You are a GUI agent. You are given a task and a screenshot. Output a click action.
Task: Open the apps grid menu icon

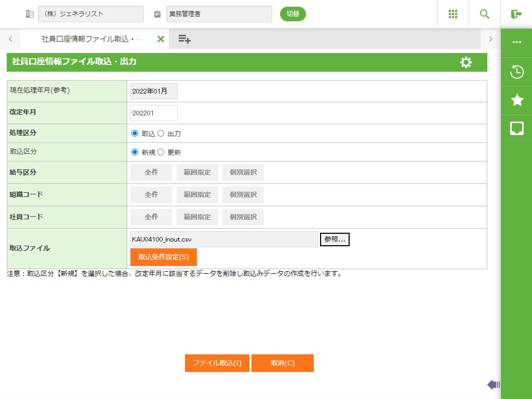[453, 14]
